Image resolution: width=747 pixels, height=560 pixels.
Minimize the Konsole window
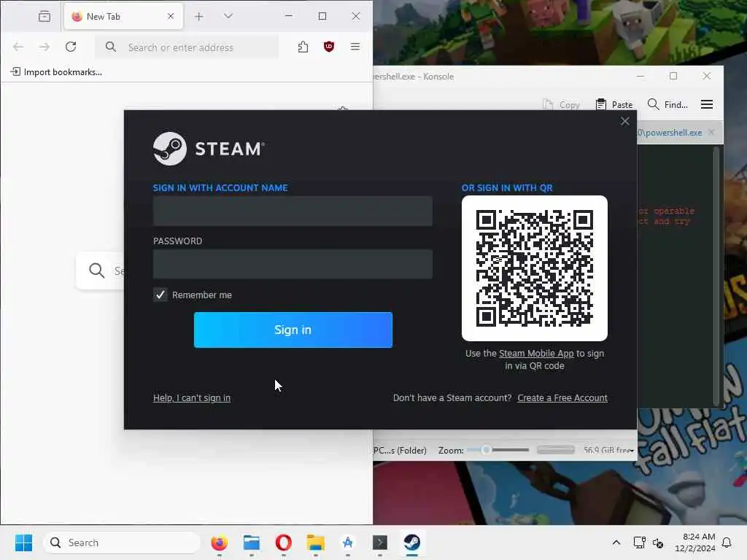[640, 76]
